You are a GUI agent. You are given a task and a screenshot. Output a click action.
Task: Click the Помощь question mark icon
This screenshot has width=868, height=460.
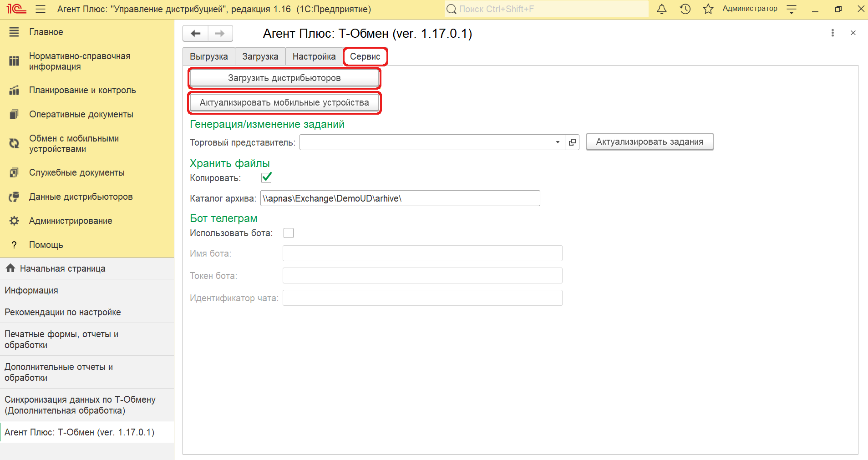point(14,245)
